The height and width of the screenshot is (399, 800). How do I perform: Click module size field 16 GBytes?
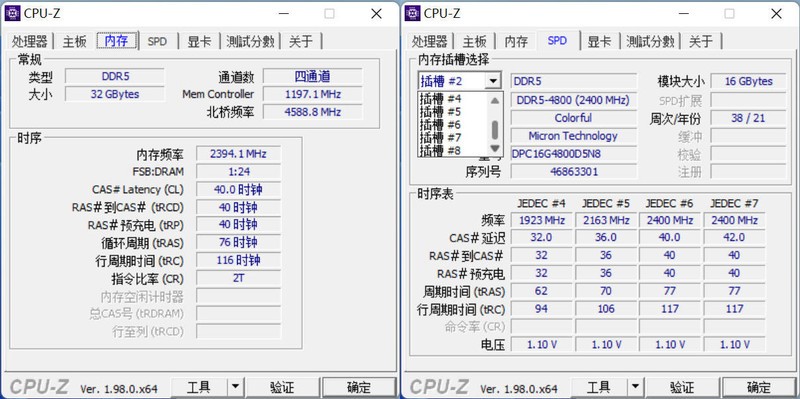[x=748, y=81]
